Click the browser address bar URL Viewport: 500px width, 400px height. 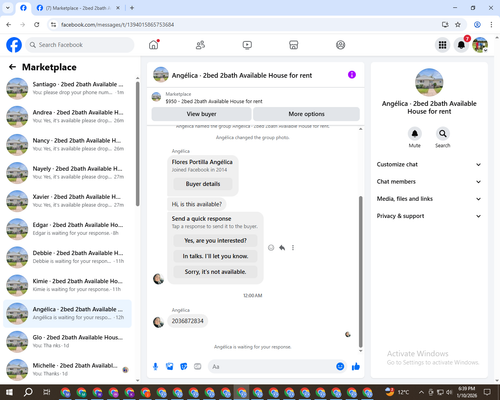117,25
